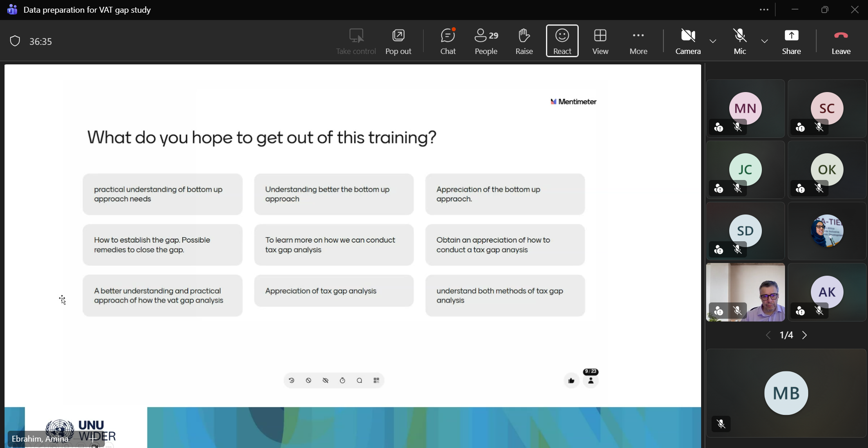Pop out the shared content
This screenshot has height=448, width=868.
[399, 41]
